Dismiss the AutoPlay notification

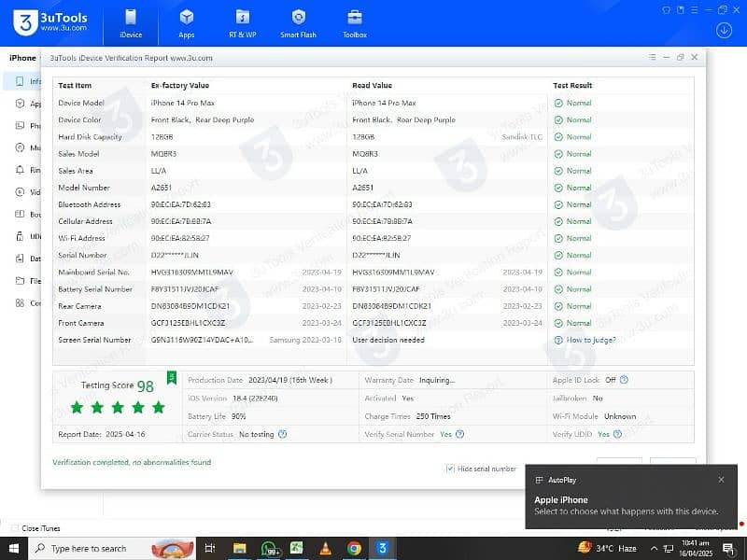(x=721, y=480)
